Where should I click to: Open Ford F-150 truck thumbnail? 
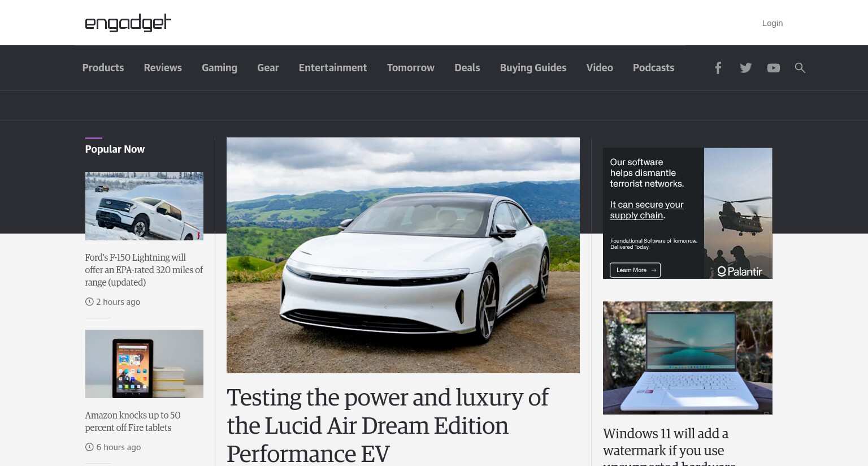[144, 206]
